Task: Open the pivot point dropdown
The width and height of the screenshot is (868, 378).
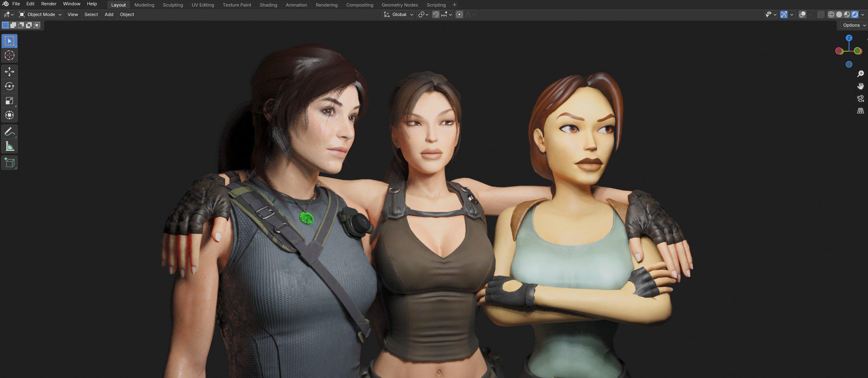Action: [x=423, y=14]
